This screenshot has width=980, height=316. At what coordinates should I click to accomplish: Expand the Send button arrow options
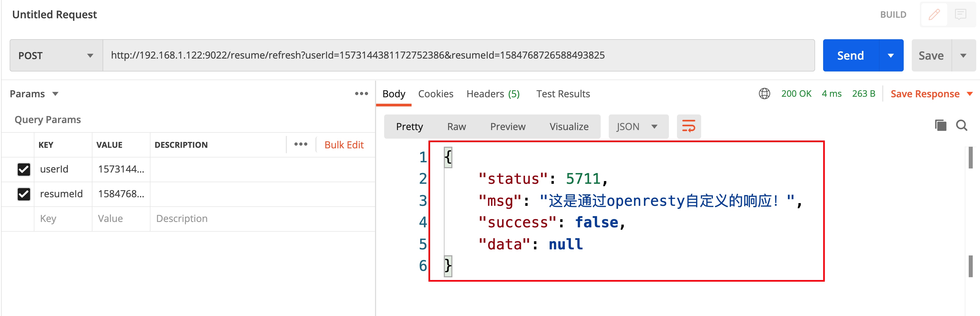891,56
